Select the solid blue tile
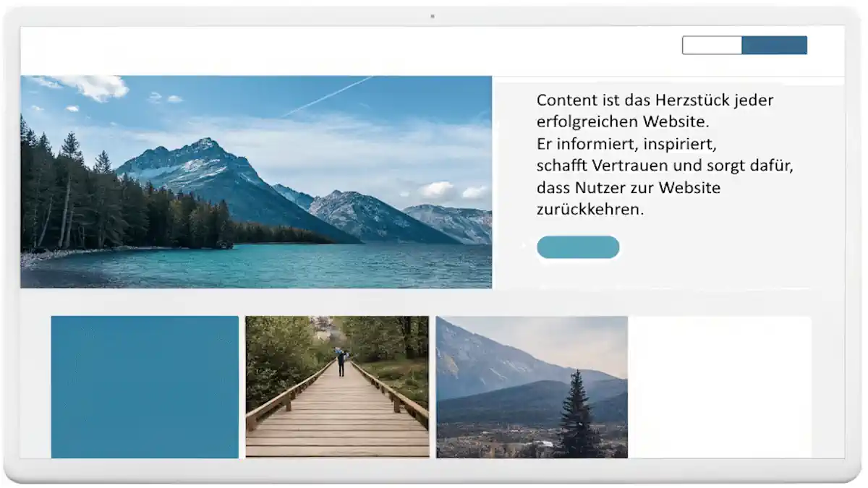The width and height of the screenshot is (868, 488). (x=145, y=387)
